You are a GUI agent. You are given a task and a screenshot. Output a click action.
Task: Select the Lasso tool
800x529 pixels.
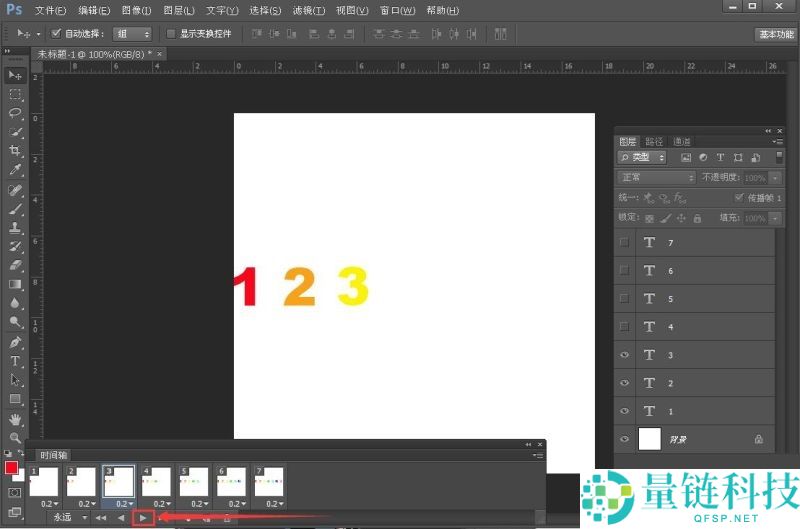point(15,113)
